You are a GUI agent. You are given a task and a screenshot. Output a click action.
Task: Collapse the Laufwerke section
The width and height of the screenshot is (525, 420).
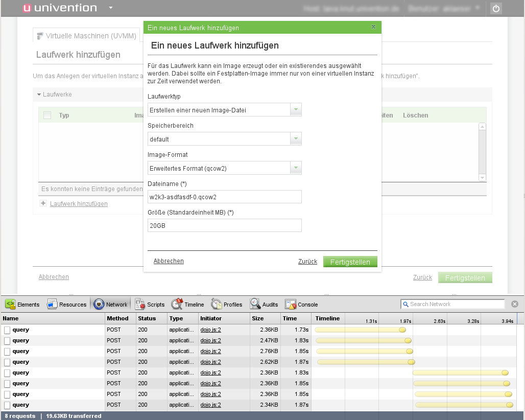click(x=39, y=95)
